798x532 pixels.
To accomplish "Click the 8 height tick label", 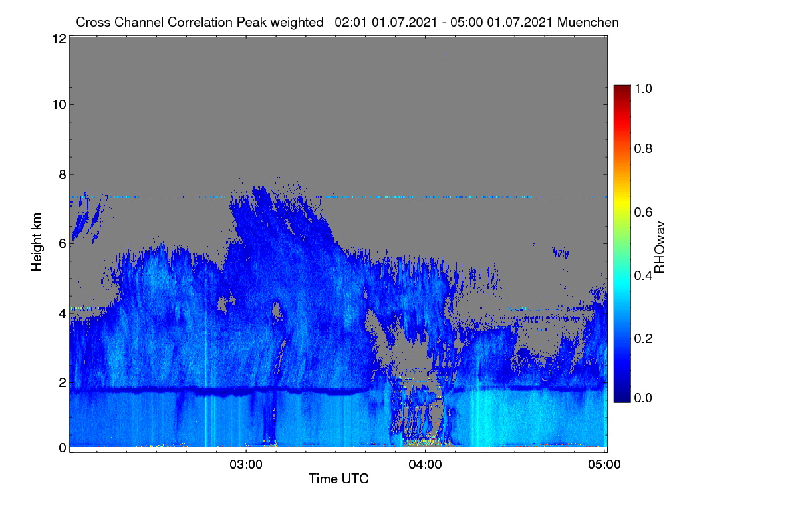I will pyautogui.click(x=62, y=174).
